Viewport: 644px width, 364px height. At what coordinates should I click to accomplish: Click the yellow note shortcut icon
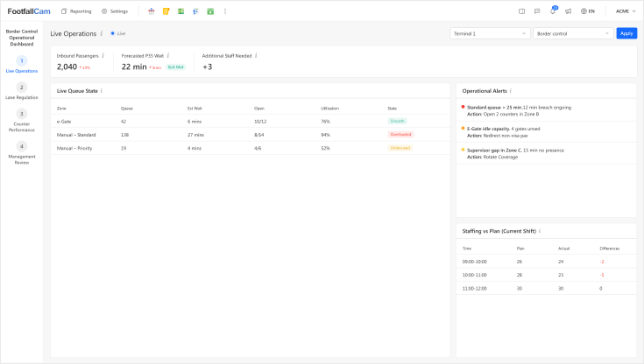pos(166,11)
